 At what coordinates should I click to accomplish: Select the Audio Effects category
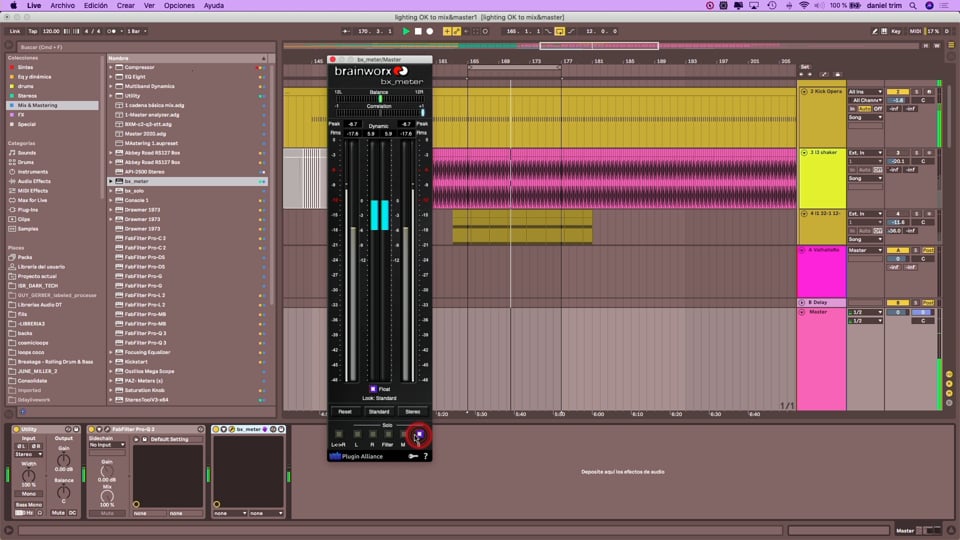click(34, 181)
